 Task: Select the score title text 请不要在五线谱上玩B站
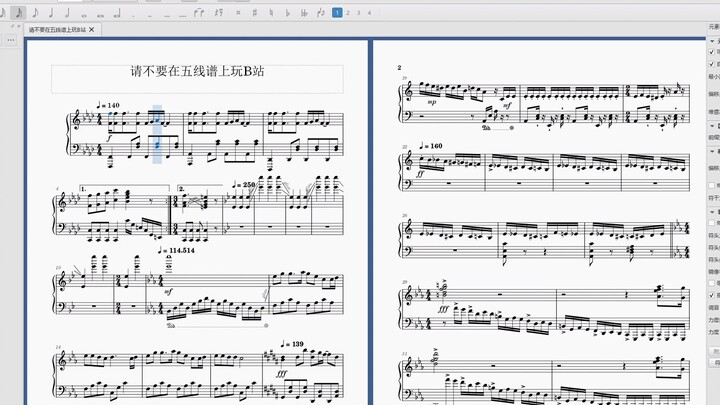point(197,71)
